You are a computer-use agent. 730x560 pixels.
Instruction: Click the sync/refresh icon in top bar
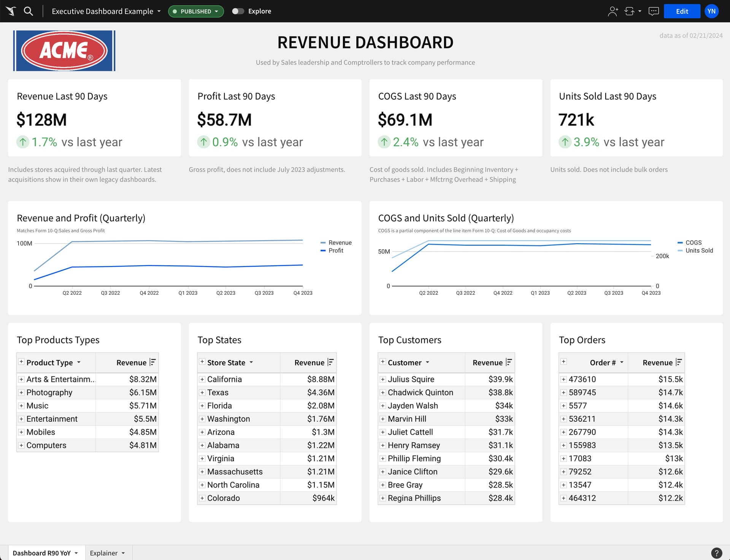click(x=630, y=11)
